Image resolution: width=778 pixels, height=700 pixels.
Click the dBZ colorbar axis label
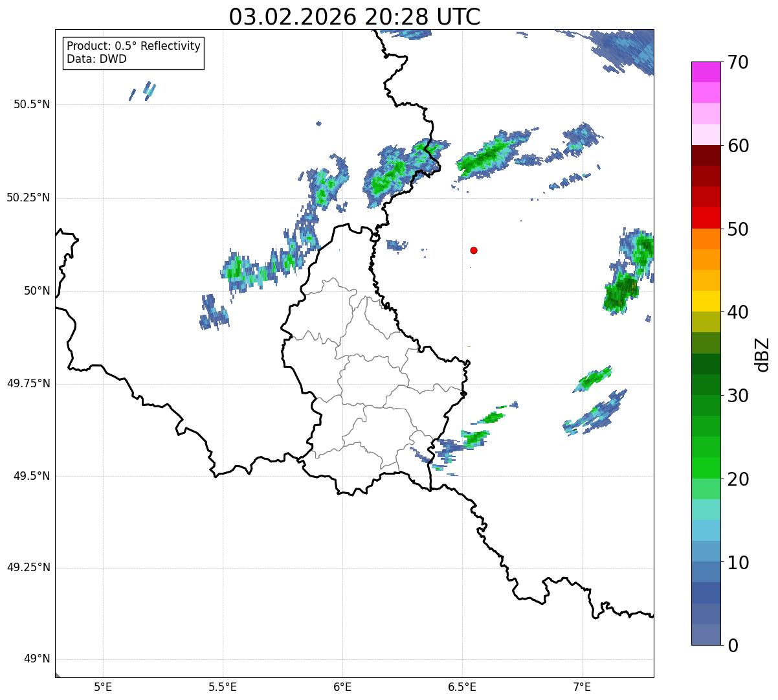coord(762,354)
